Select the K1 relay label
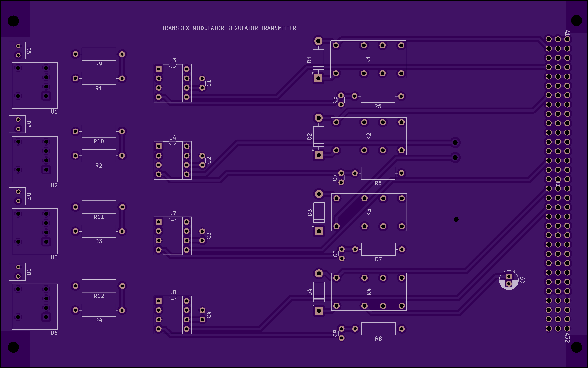Viewport: 588px width, 368px height. coord(368,59)
